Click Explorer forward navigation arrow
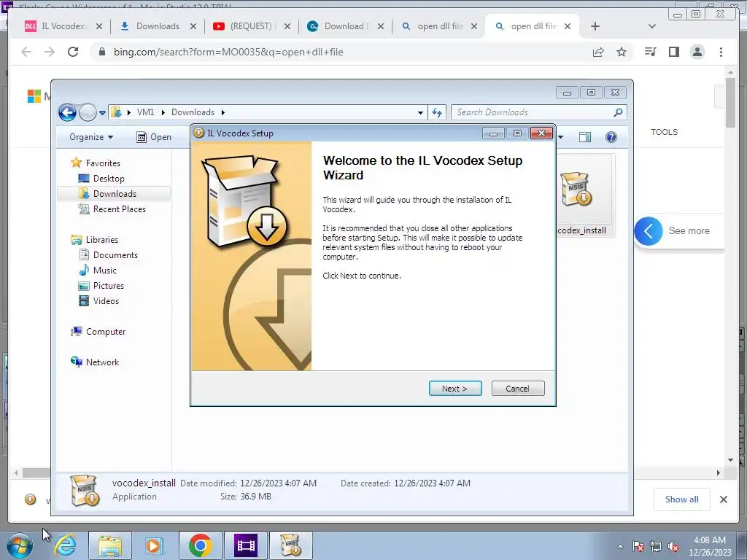This screenshot has width=747, height=560. click(x=88, y=112)
